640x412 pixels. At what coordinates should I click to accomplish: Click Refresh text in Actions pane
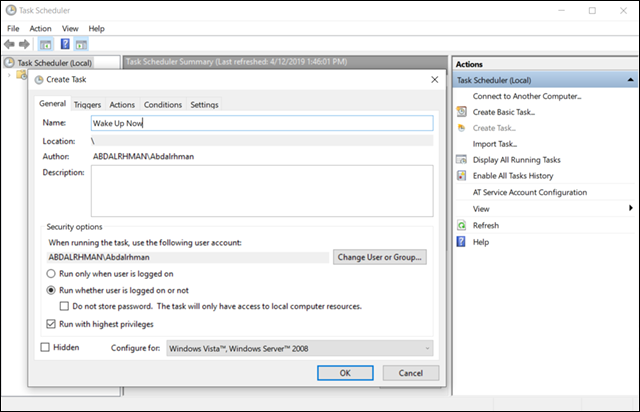[486, 225]
